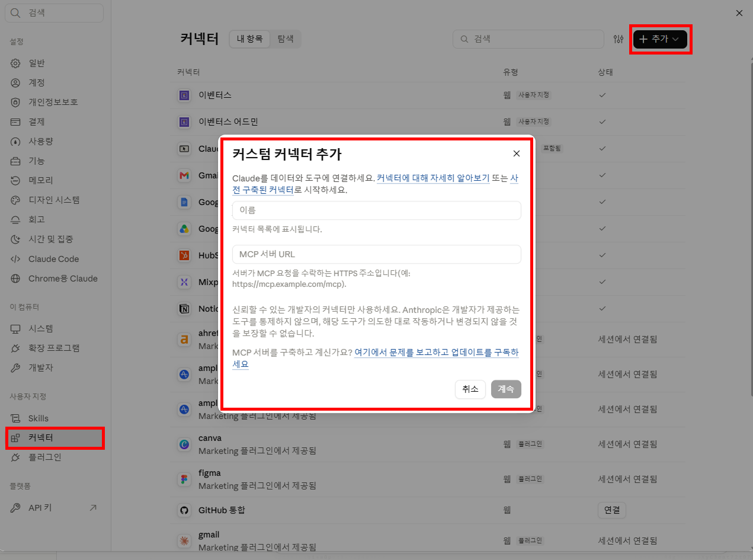Open 시스템 settings
This screenshot has width=753, height=560.
point(55,328)
